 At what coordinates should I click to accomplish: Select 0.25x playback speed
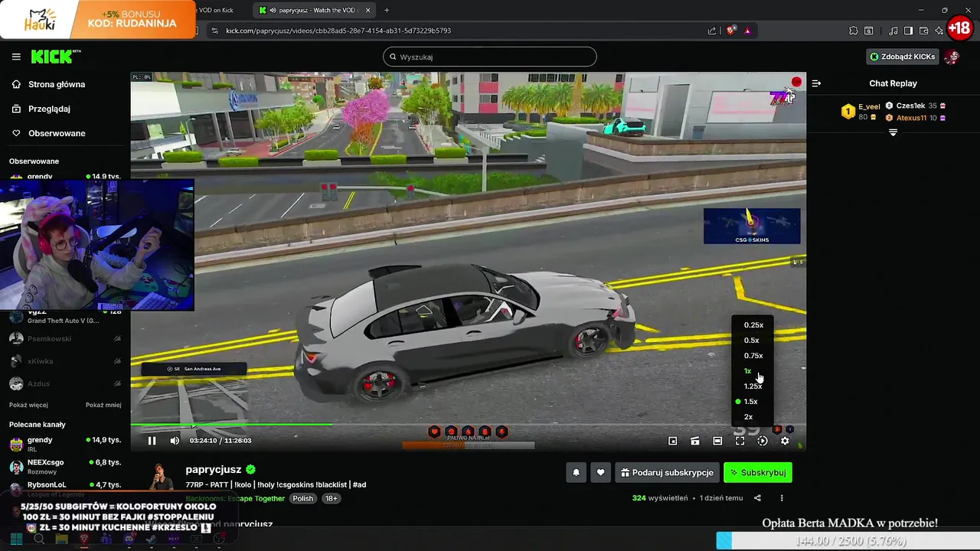(x=753, y=325)
